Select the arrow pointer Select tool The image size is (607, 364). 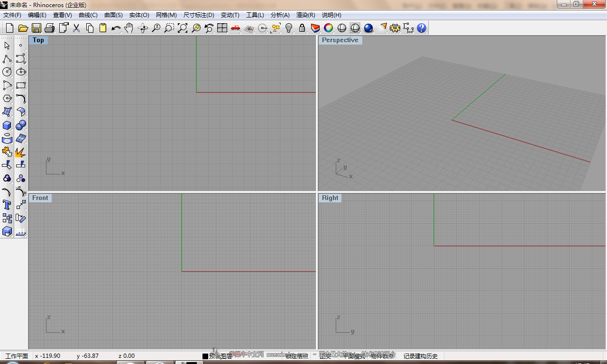pyautogui.click(x=7, y=45)
